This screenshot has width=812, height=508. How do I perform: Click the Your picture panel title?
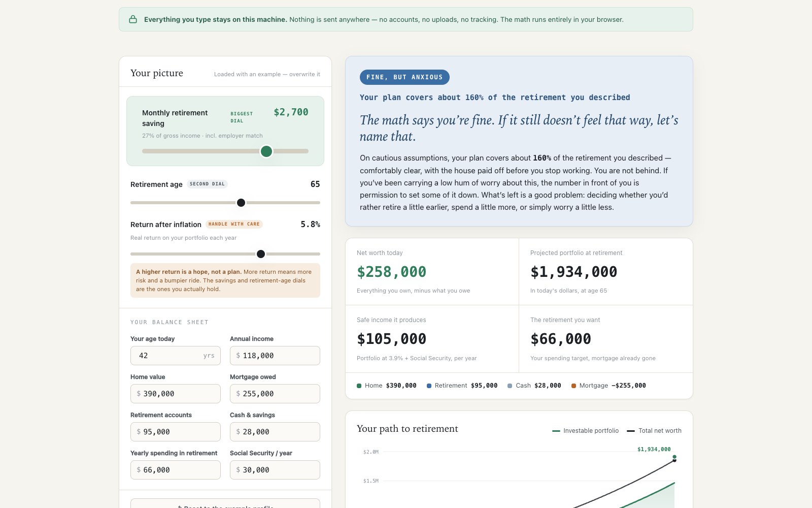[157, 73]
